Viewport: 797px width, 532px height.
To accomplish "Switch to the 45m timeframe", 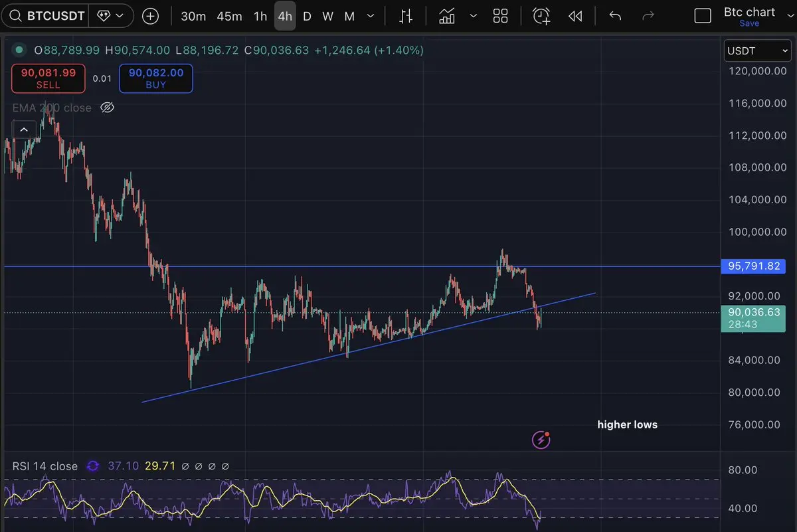I will (x=229, y=16).
